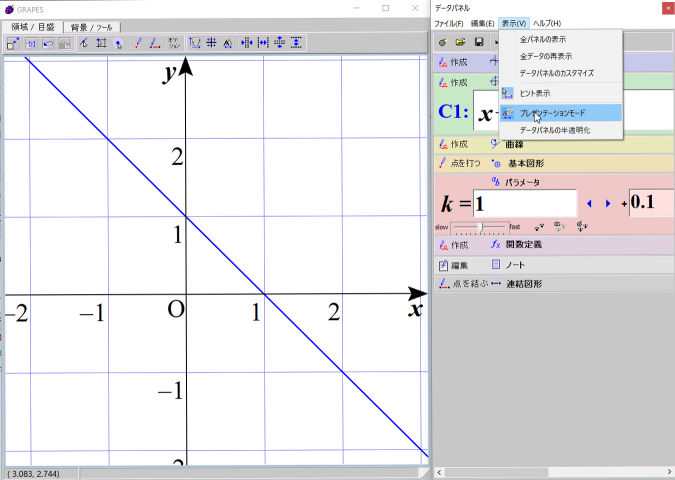Click the save floppy disk icon

(479, 43)
